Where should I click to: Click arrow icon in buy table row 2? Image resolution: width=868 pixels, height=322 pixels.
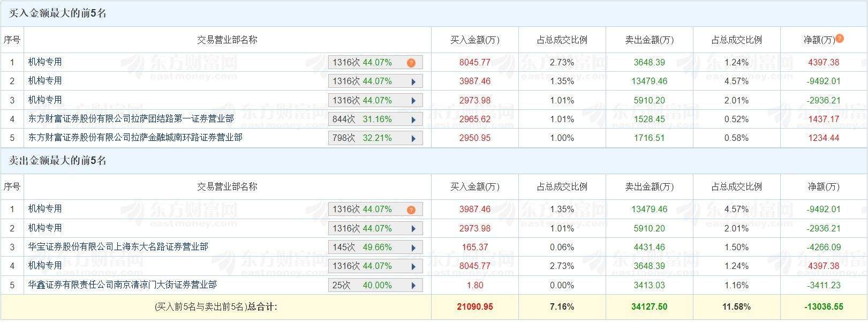(413, 82)
